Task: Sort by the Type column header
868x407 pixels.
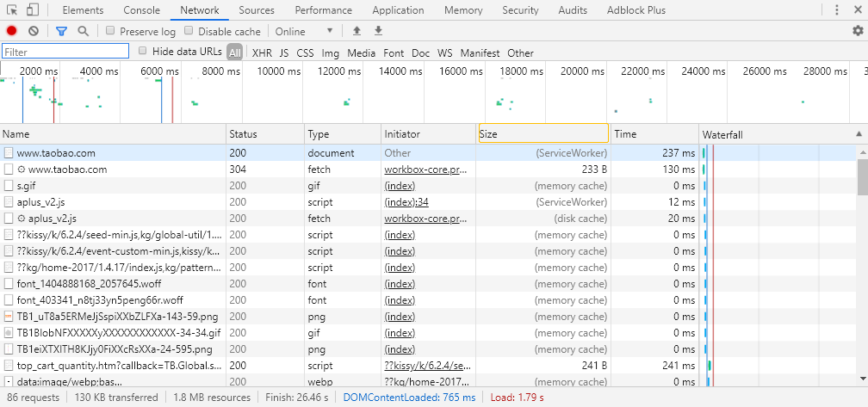Action: pos(344,134)
